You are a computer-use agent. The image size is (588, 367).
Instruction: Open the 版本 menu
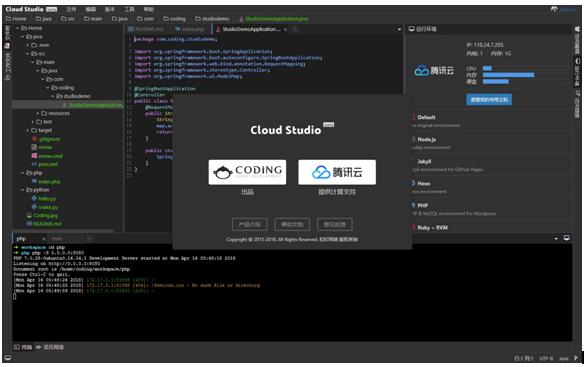click(x=110, y=9)
